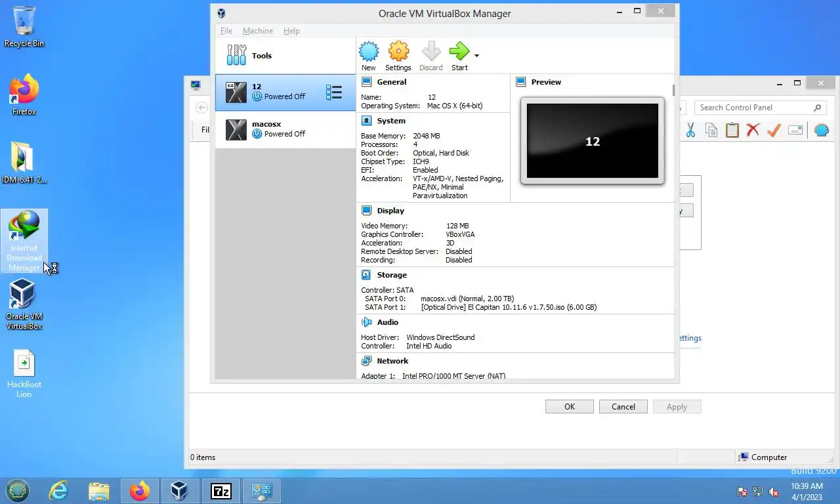Image resolution: width=840 pixels, height=504 pixels.
Task: Open the Start menu button
Action: coord(18,490)
